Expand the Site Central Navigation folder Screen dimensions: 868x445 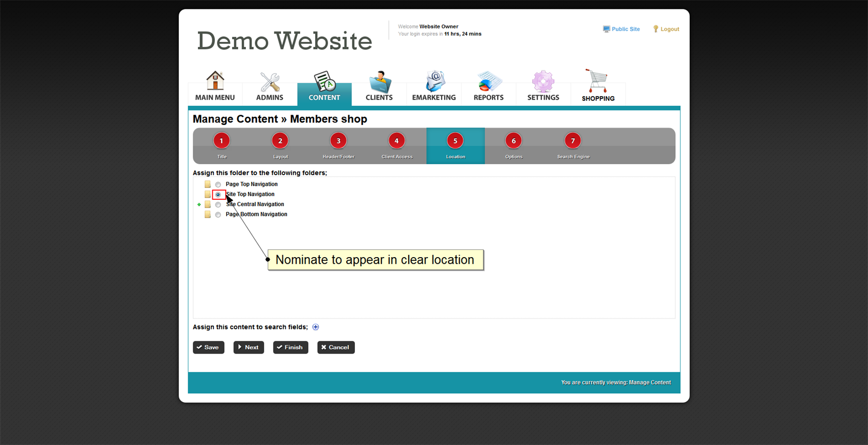pyautogui.click(x=199, y=204)
